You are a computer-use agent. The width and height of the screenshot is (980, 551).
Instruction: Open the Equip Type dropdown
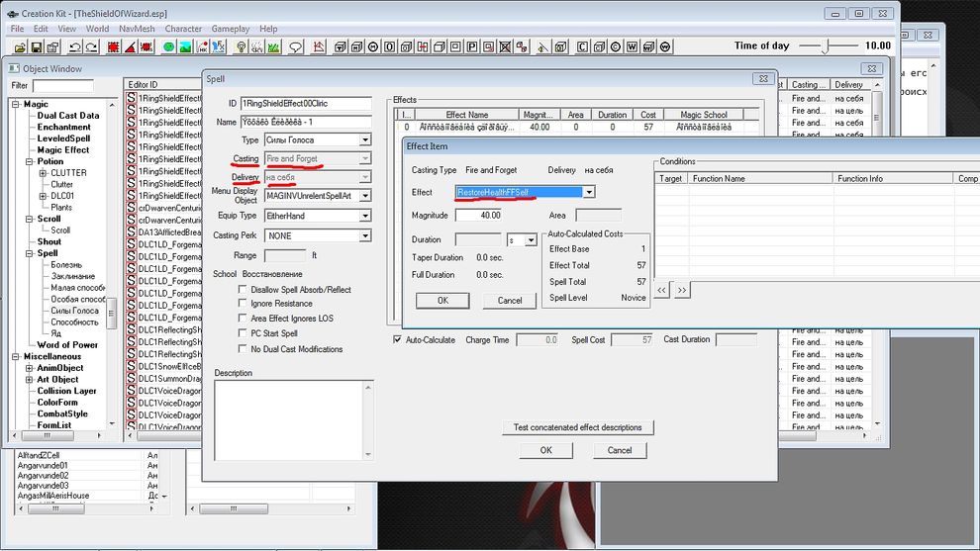coord(365,216)
